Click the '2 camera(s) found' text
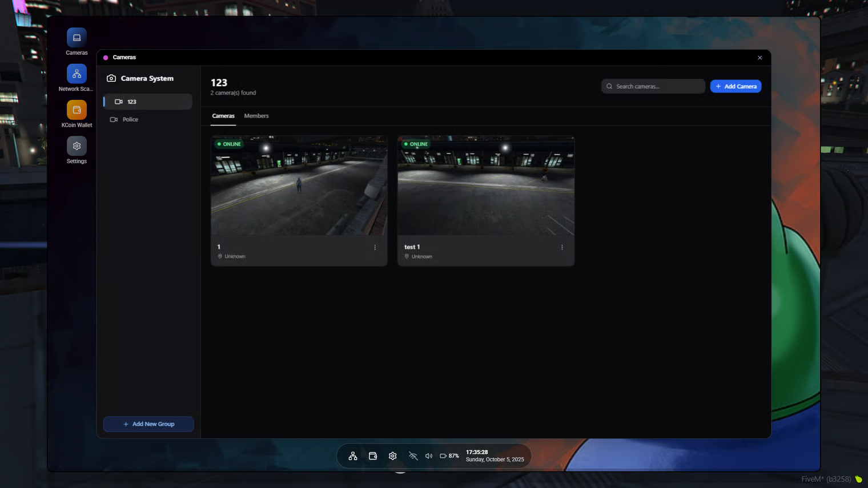This screenshot has height=488, width=868. click(233, 92)
